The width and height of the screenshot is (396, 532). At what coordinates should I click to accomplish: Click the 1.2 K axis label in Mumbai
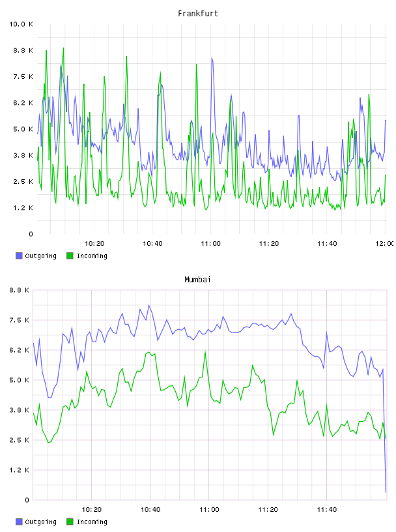(x=20, y=470)
